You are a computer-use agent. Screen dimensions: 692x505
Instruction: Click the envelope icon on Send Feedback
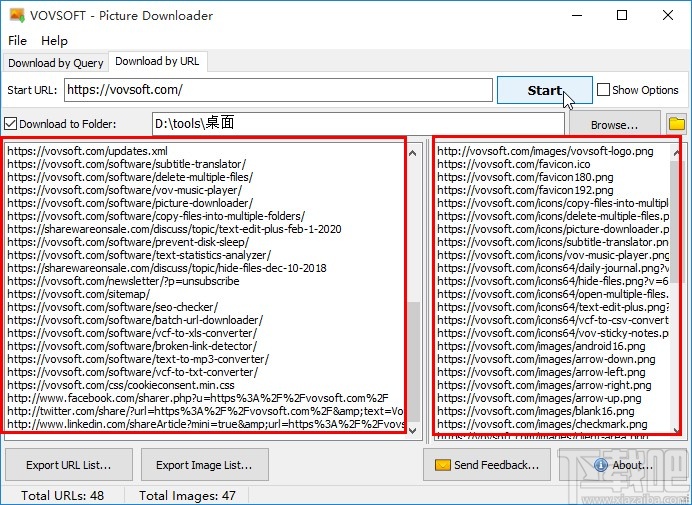442,465
